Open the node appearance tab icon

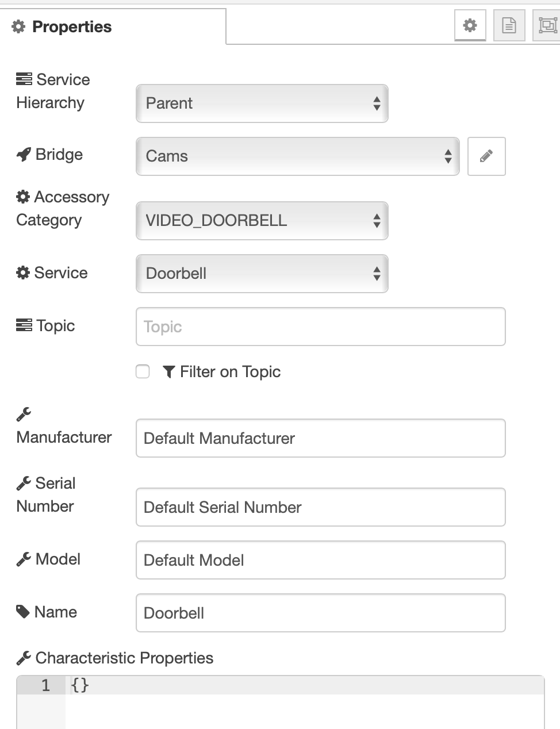(547, 26)
